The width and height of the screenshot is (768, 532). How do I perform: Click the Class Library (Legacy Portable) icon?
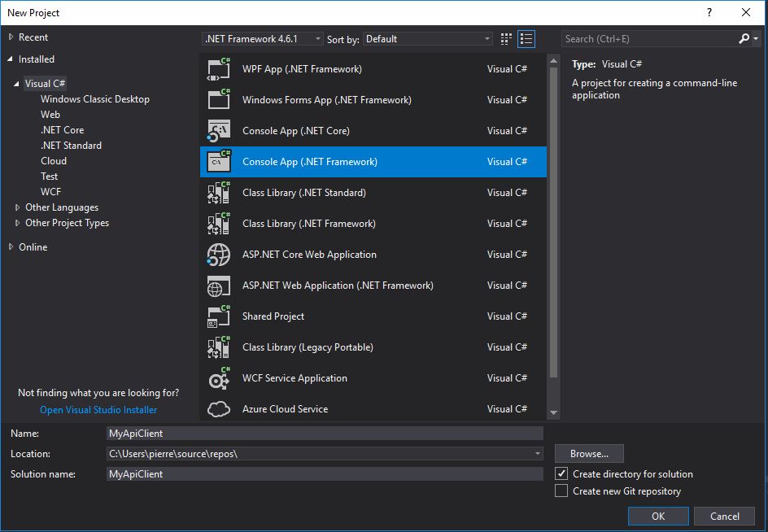click(x=219, y=347)
